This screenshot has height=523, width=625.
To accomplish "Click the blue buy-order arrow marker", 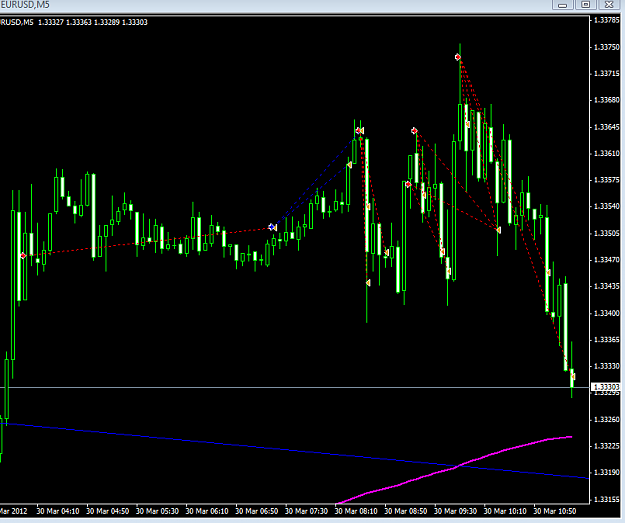I will (x=271, y=227).
